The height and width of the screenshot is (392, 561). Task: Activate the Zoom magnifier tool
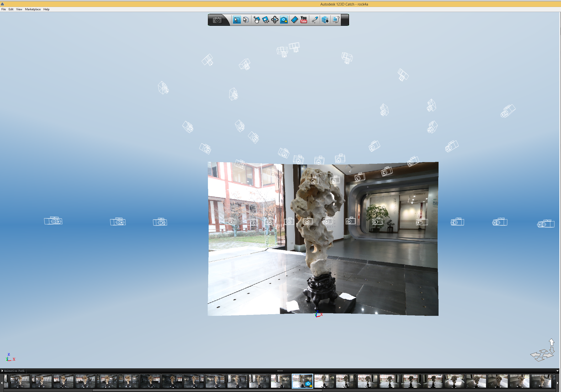click(266, 20)
